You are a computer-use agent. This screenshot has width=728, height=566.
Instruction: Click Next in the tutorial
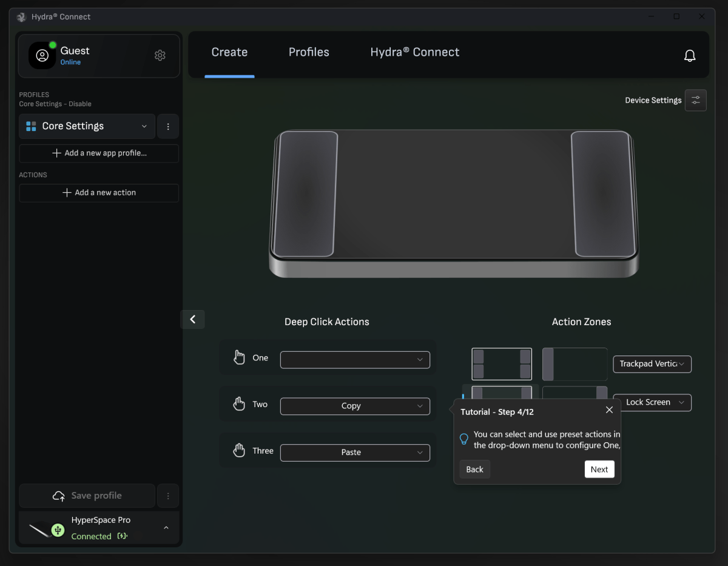point(599,469)
